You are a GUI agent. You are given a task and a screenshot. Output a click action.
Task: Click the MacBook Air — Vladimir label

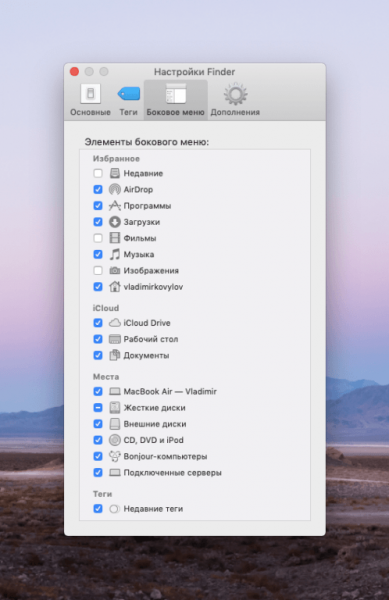coord(170,391)
